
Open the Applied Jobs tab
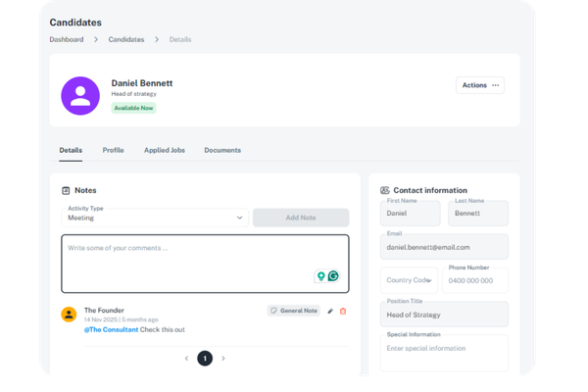[x=164, y=150]
